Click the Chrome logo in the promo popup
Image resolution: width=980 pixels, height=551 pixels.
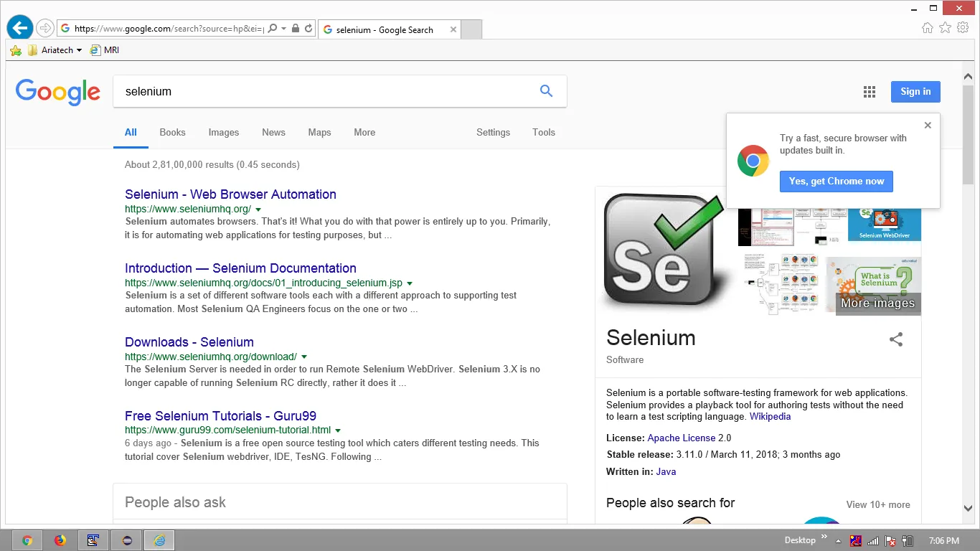tap(753, 161)
